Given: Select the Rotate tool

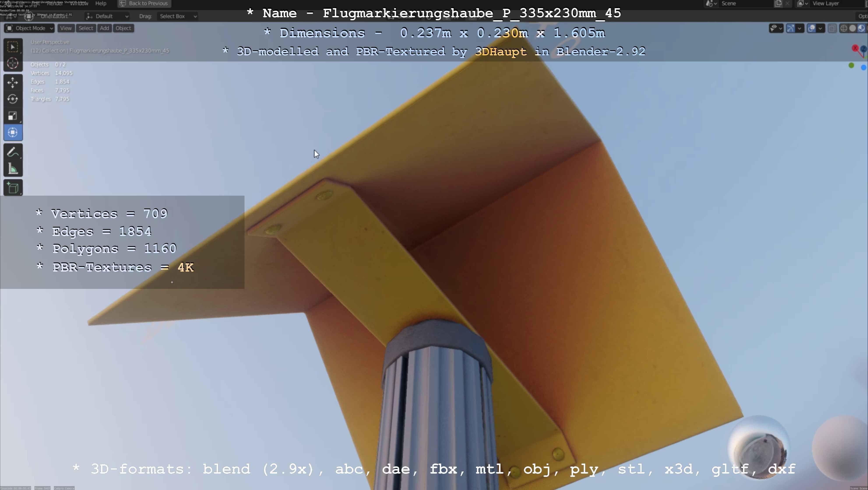Looking at the screenshot, I should 13,99.
